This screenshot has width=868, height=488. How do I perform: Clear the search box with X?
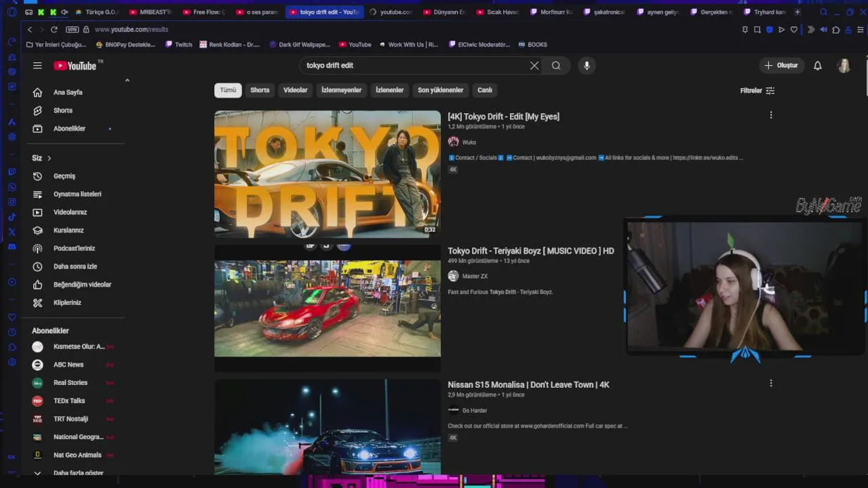[x=534, y=66]
